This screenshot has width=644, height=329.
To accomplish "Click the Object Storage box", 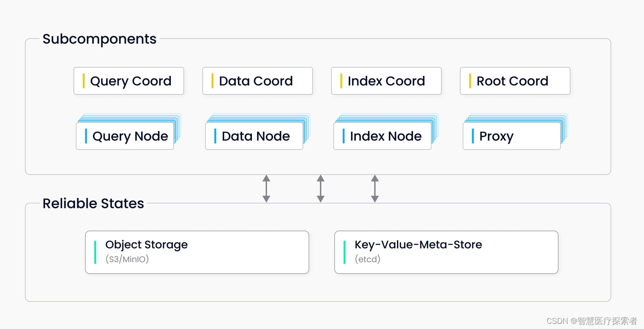I will (x=197, y=252).
